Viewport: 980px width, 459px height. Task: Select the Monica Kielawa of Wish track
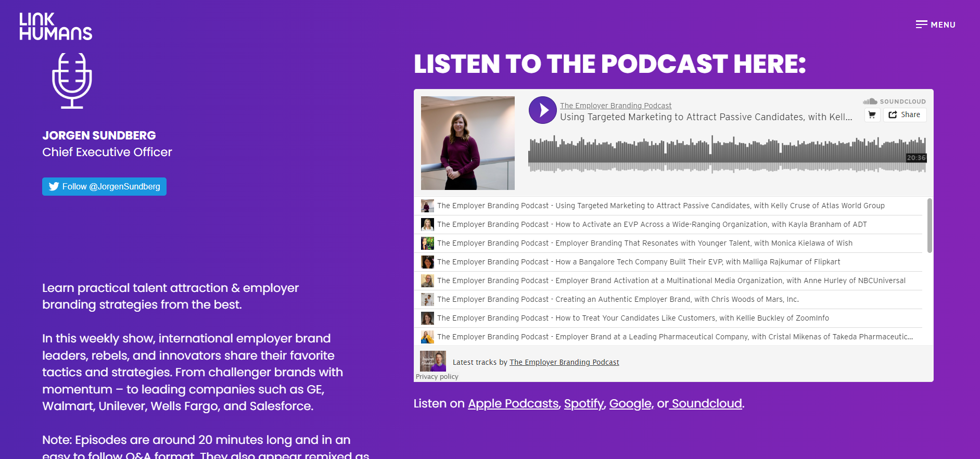644,243
